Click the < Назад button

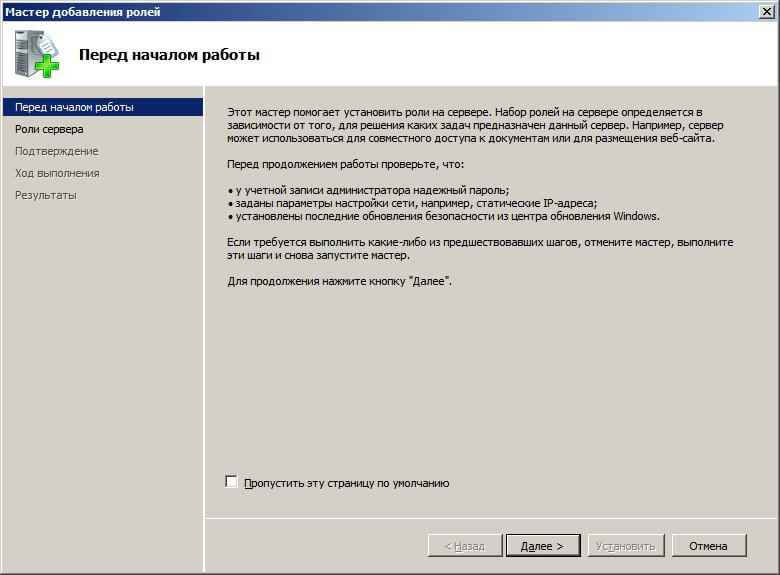[465, 546]
